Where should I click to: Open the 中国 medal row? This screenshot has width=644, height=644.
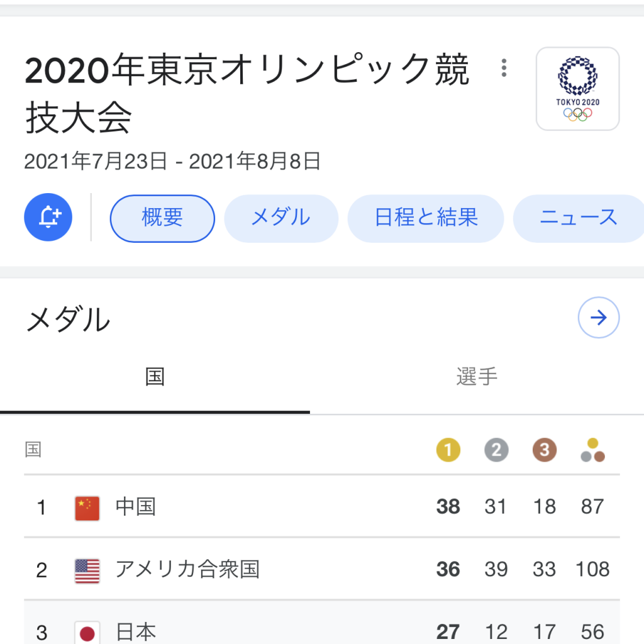point(322,506)
